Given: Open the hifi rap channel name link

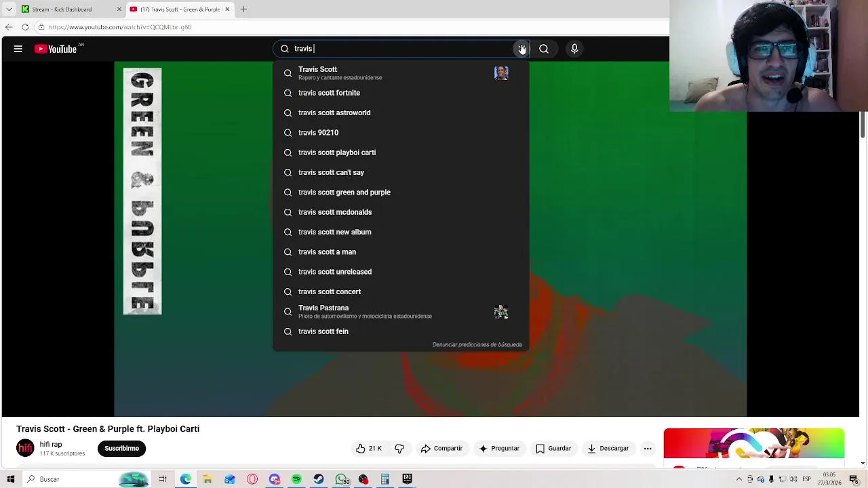Looking at the screenshot, I should click(51, 445).
